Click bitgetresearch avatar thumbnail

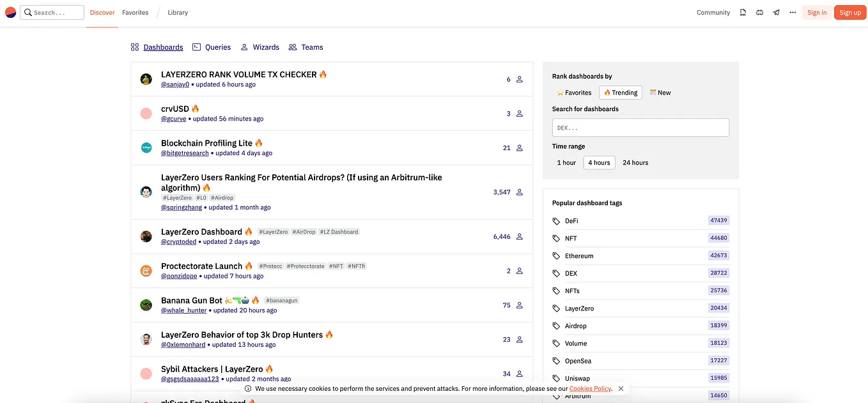[146, 148]
